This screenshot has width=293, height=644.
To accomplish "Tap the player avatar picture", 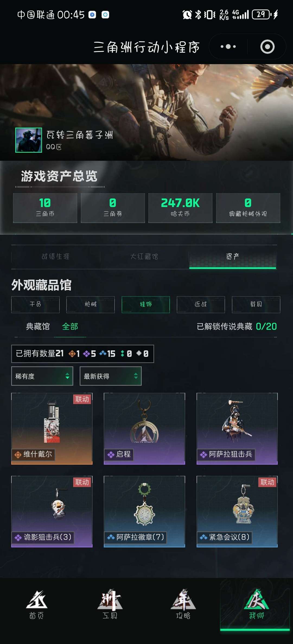I will point(28,140).
